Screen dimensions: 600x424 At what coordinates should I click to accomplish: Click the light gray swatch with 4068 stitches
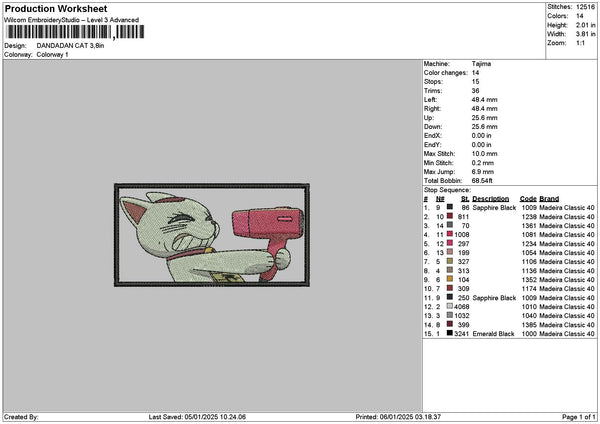coord(450,306)
